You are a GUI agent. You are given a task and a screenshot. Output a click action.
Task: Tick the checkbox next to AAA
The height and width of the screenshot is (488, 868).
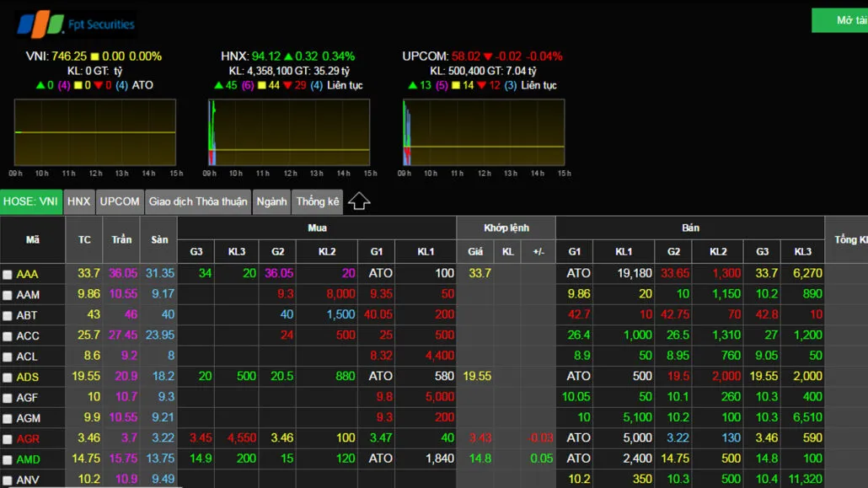pos(8,275)
